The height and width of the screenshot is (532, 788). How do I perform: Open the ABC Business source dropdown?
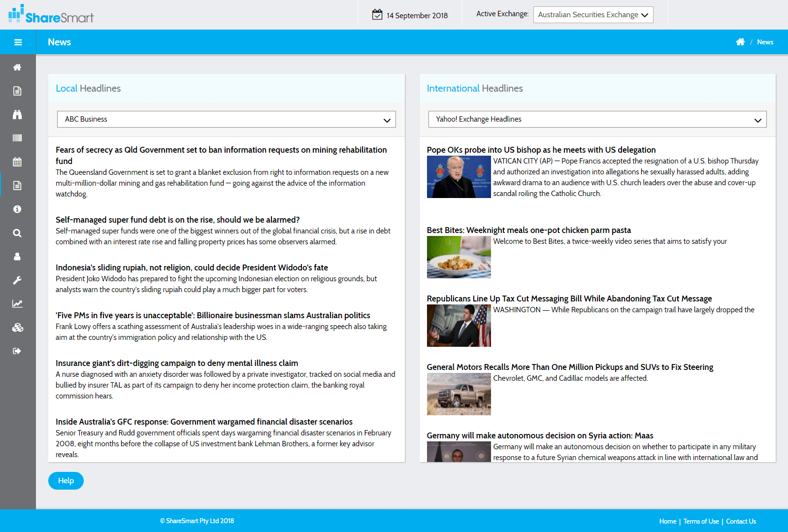pyautogui.click(x=227, y=119)
